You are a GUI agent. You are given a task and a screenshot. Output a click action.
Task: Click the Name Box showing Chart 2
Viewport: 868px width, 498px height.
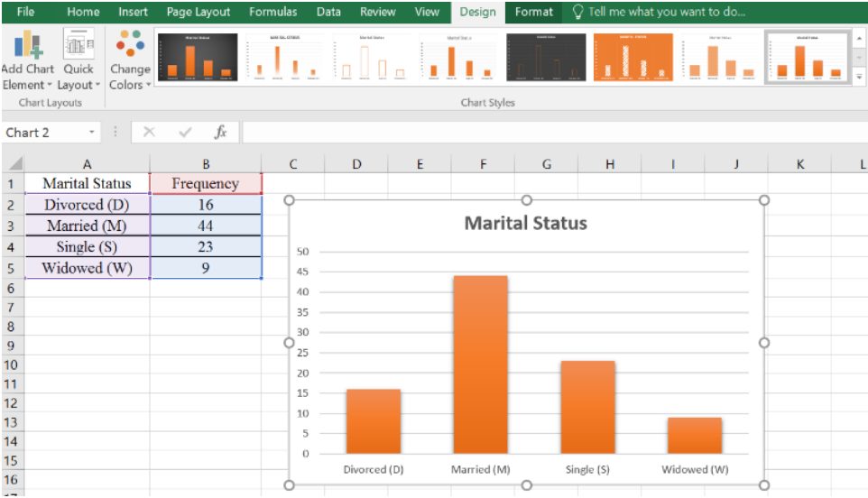44,133
